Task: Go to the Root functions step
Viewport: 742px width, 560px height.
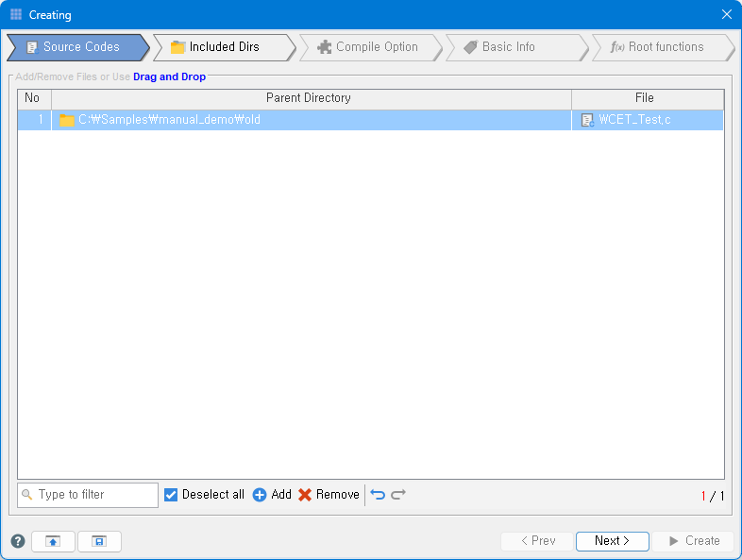Action: click(x=659, y=47)
